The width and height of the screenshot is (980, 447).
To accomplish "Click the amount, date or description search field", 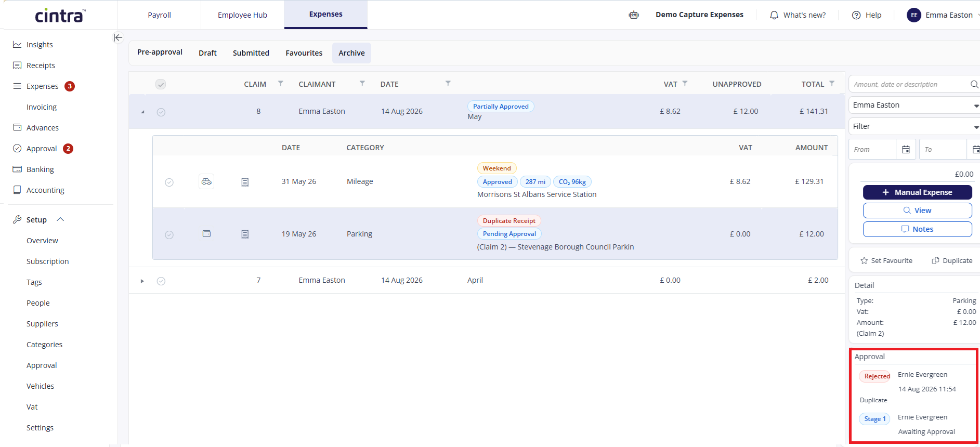I will tap(911, 84).
